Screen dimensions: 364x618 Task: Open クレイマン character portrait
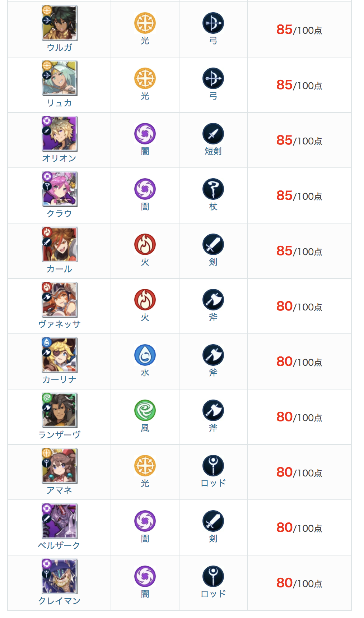click(x=59, y=576)
